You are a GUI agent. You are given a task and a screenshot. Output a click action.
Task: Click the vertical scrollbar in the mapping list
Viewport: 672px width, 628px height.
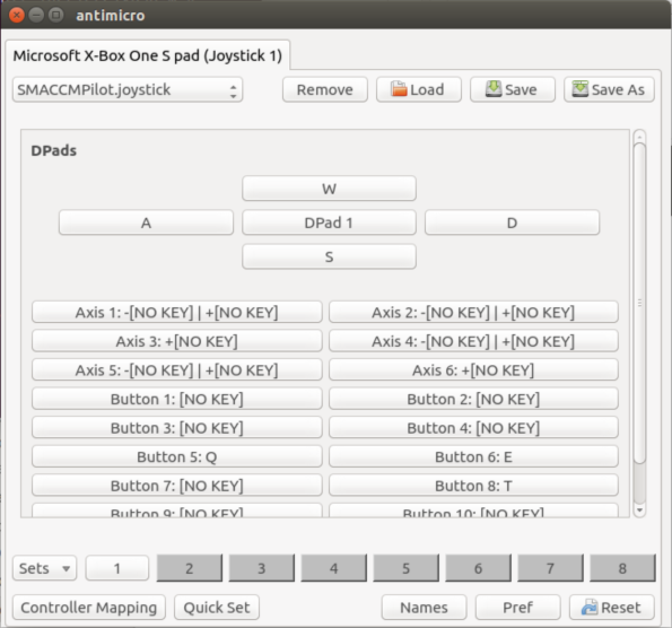[x=639, y=305]
